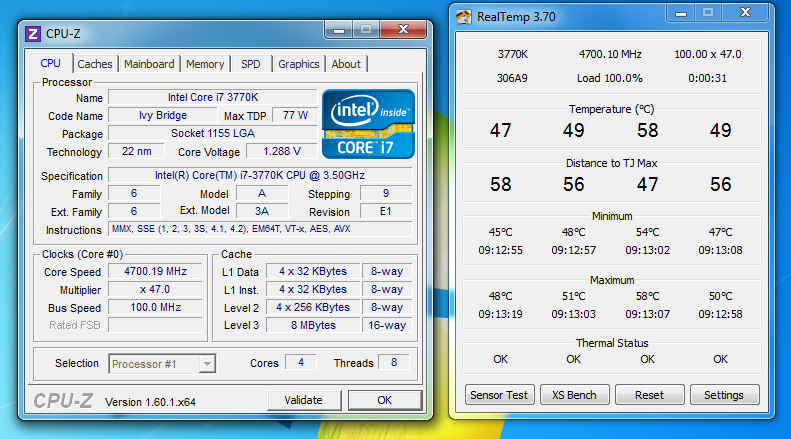Click the L1 Data '4 x 32 KBytes' value
Screen dimensions: 791x439
point(313,271)
